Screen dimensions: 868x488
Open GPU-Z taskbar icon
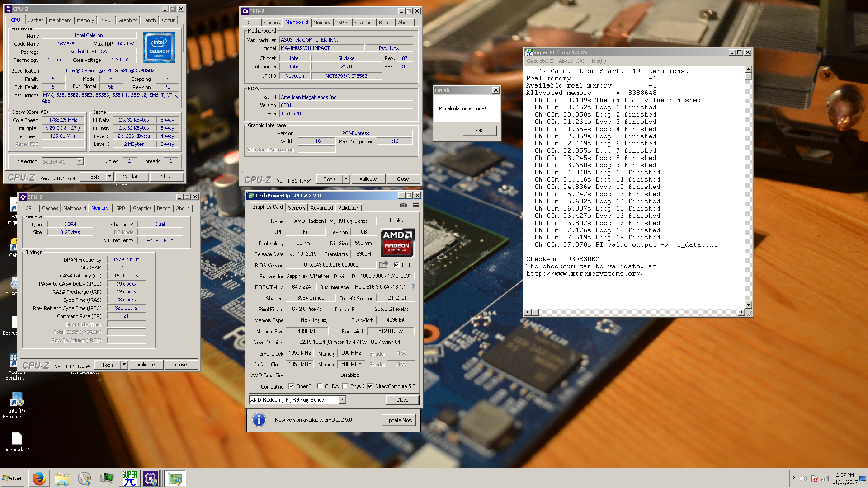click(175, 479)
